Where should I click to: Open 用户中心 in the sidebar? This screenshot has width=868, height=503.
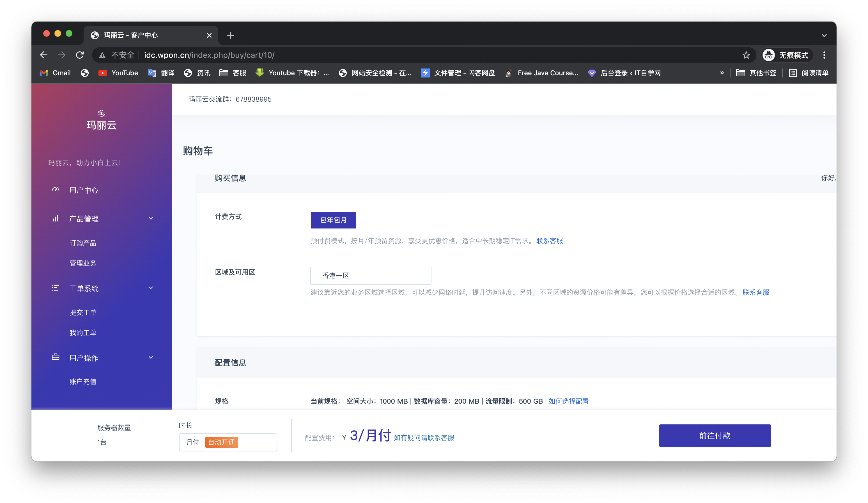[x=84, y=190]
